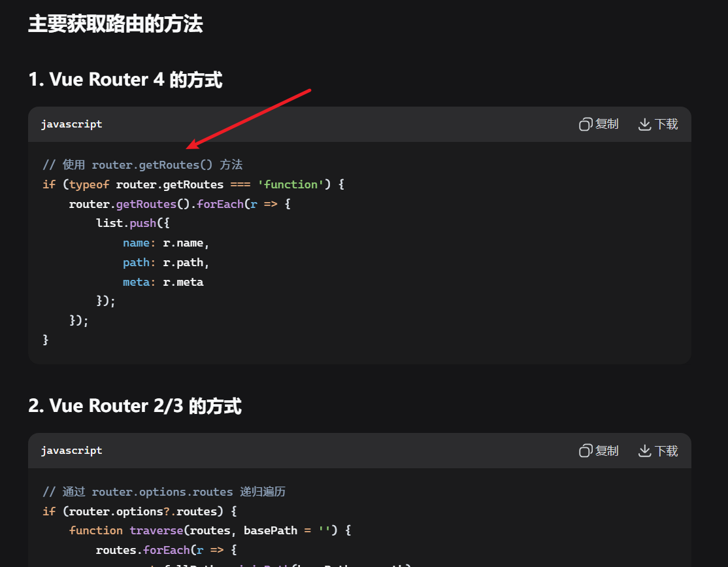Place the cursor on the list.push({ line

pos(133,224)
